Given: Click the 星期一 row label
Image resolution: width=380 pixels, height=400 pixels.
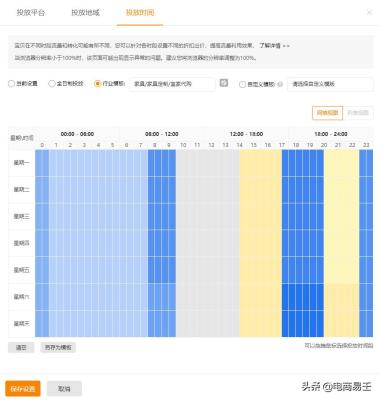Looking at the screenshot, I should click(22, 163).
